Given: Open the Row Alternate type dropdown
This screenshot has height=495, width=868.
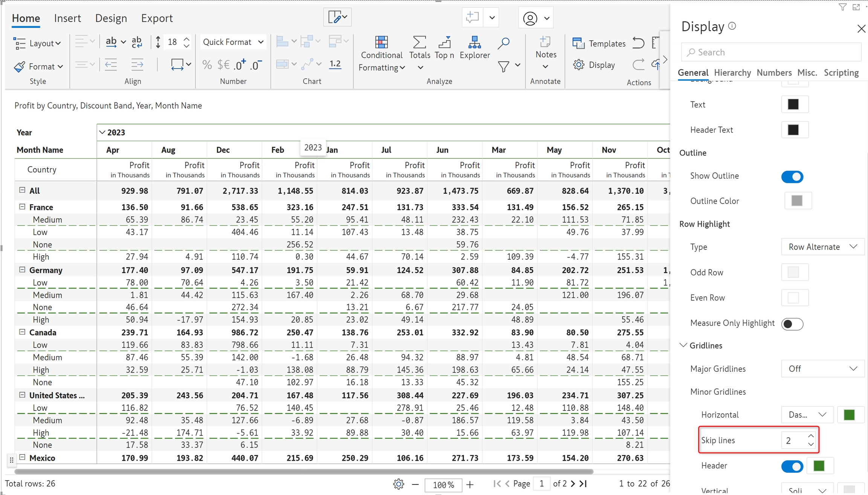Looking at the screenshot, I should tap(822, 247).
